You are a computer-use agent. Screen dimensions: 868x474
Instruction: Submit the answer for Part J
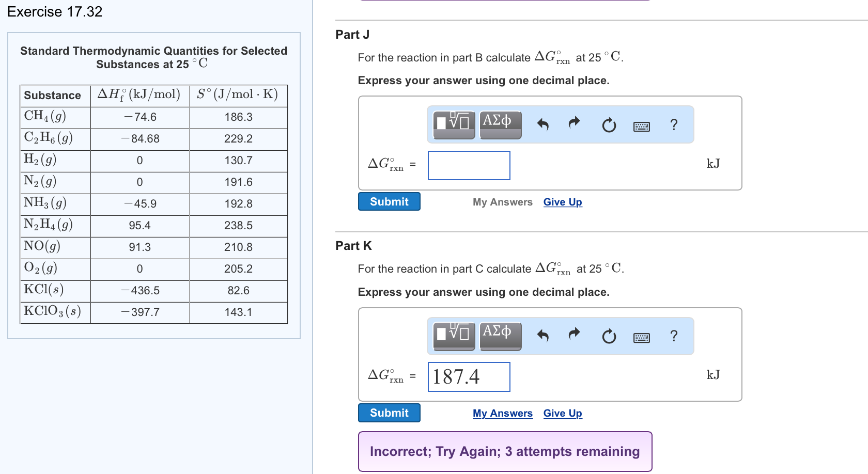coord(389,201)
